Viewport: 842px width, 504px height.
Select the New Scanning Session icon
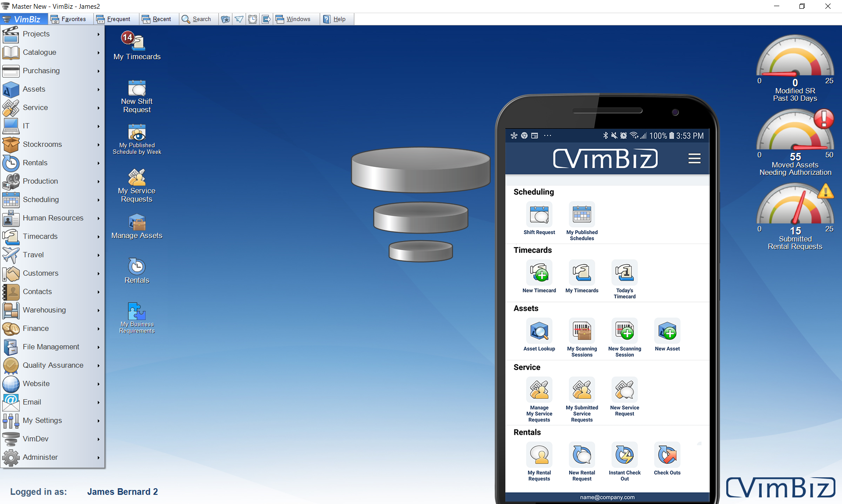pyautogui.click(x=624, y=332)
